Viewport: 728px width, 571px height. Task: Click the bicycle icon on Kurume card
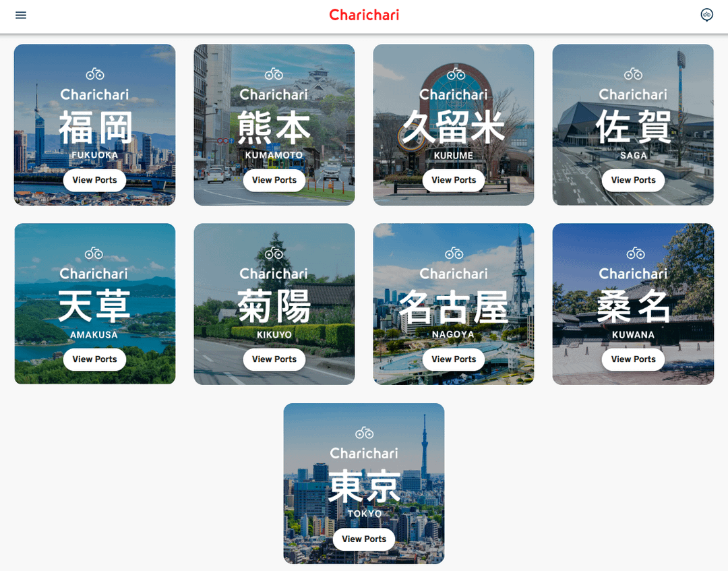pyautogui.click(x=456, y=73)
